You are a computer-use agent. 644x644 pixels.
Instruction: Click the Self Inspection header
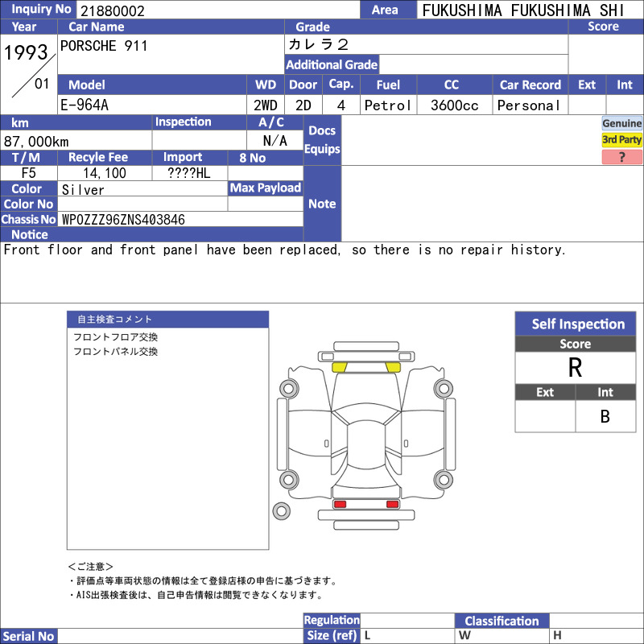(577, 324)
